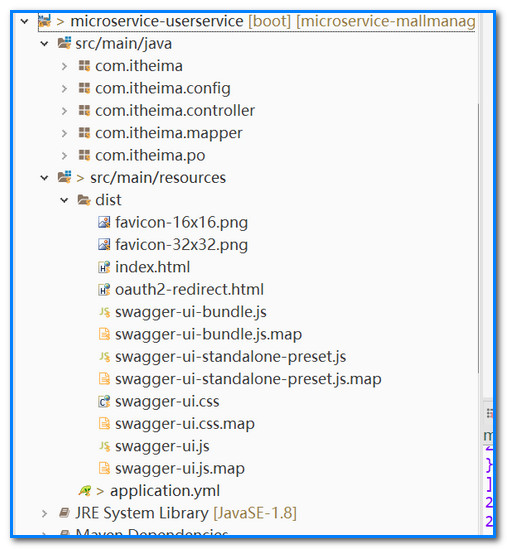Click the swagger-ui-standalone-preset.js JS icon
Viewport: 507px width, 549px height.
tap(104, 357)
